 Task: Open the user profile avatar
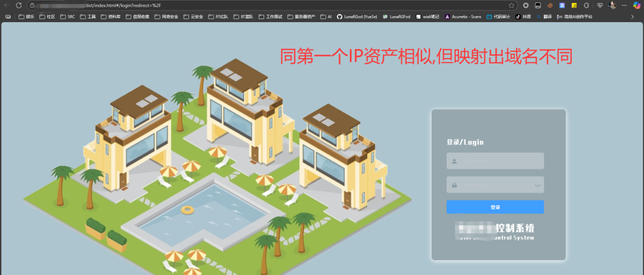(x=612, y=5)
